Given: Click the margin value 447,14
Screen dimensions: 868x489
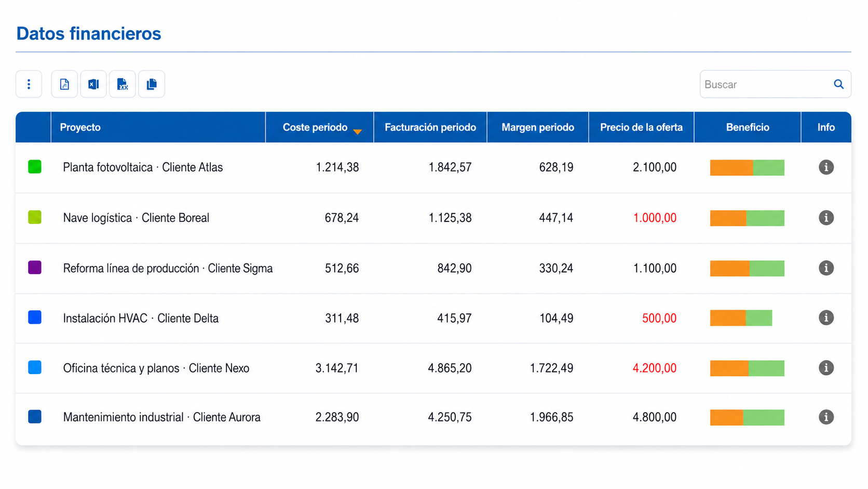Looking at the screenshot, I should 556,218.
